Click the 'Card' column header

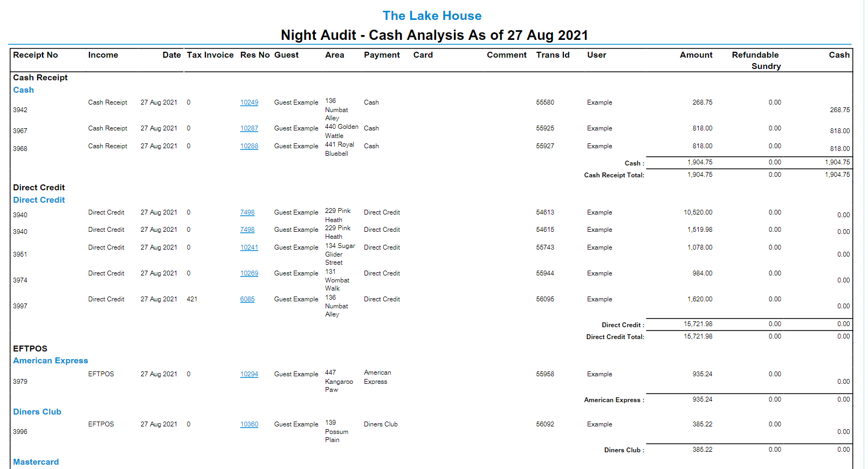click(x=423, y=55)
